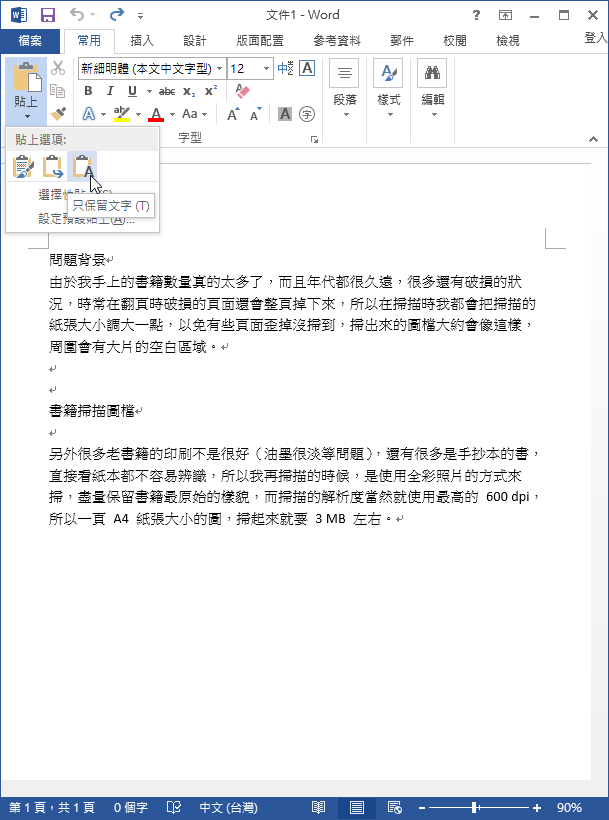Click proofing check book icon
Viewport: 609px width, 820px height.
(x=174, y=808)
